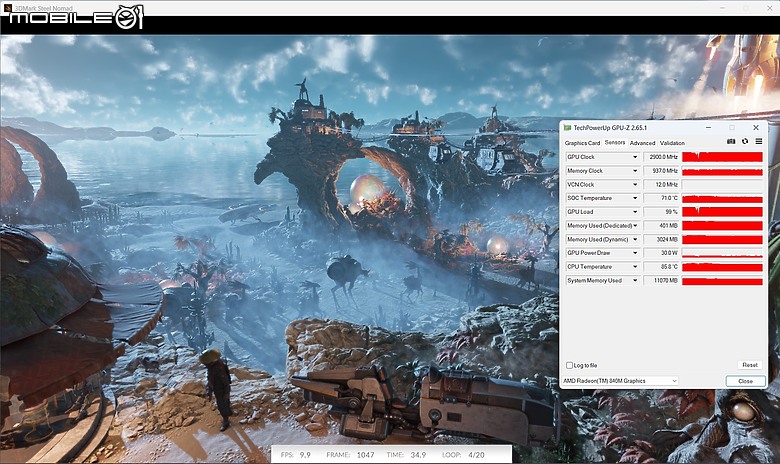Click the 71.0 °C SOC Temperature value
780x464 pixels.
(661, 198)
